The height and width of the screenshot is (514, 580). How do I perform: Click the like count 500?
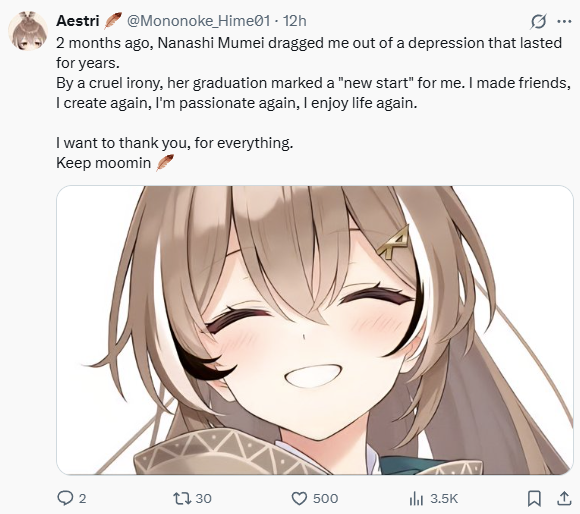coord(326,498)
